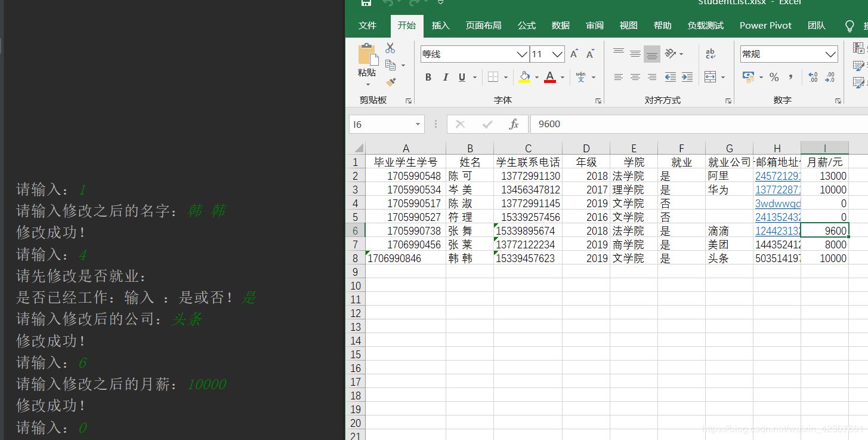Click the Center alignment icon

click(635, 77)
